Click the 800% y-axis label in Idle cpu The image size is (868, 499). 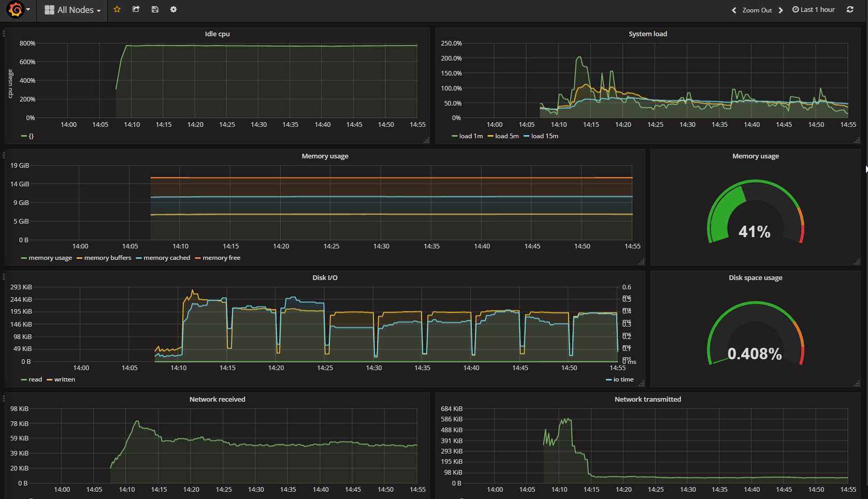coord(27,43)
